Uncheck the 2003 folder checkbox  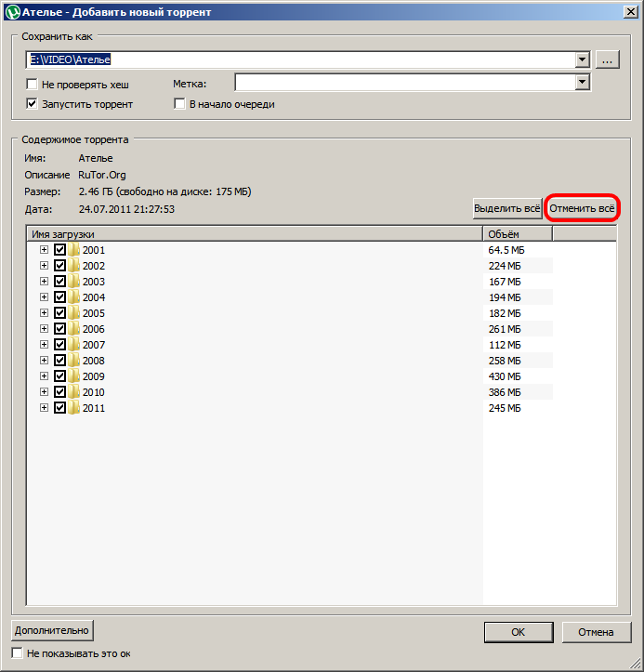pyautogui.click(x=60, y=282)
